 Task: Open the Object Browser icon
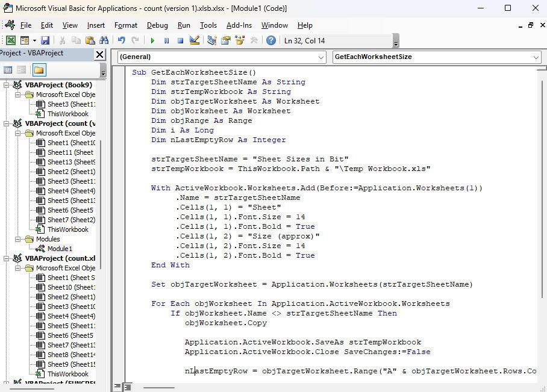coord(240,40)
